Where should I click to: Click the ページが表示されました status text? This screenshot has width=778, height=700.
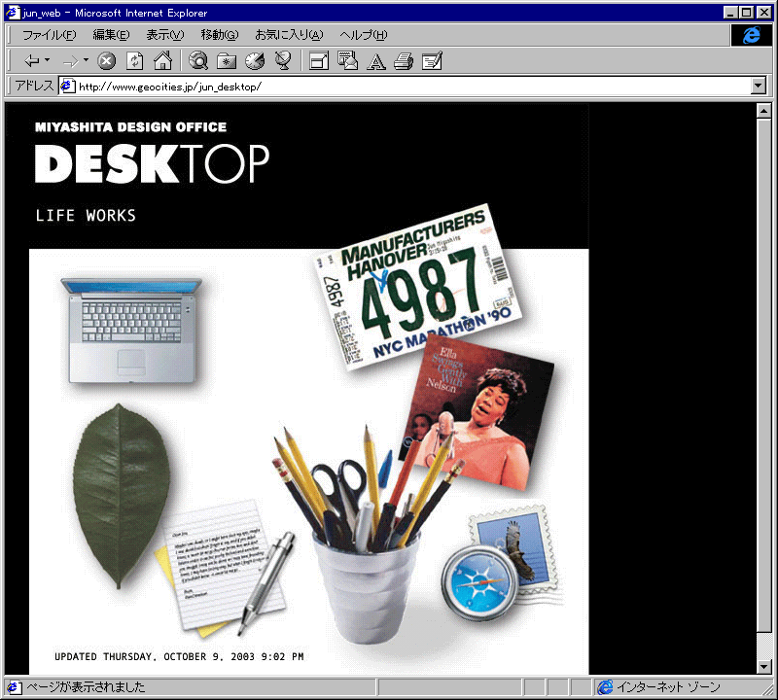pos(86,687)
